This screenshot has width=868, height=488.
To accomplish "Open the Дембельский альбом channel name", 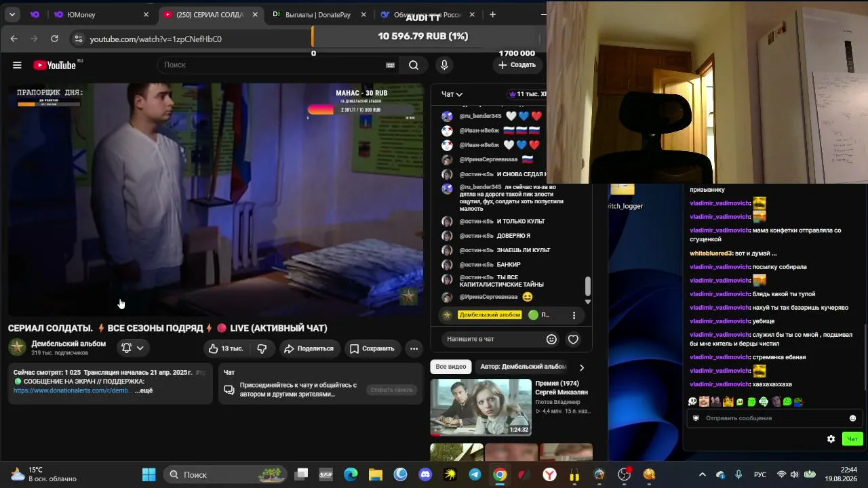I will coord(68,344).
